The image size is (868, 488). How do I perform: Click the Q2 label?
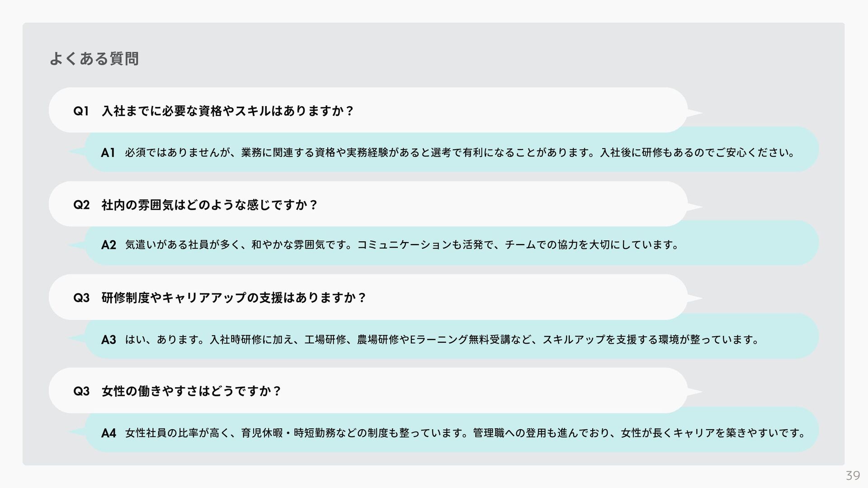(81, 205)
